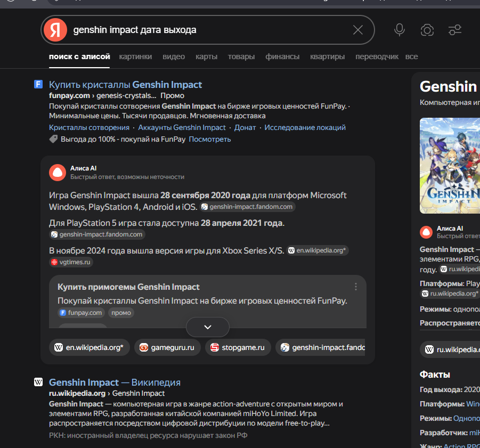Viewport: 480px width, 448px height.
Task: Click the Wikipedia favicon beside the Википедия result
Action: pyautogui.click(x=38, y=382)
